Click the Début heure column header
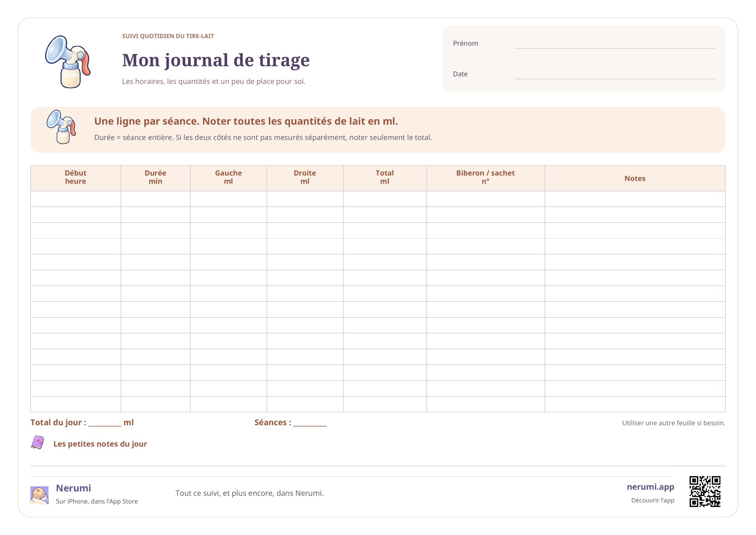This screenshot has height=535, width=756. (76, 177)
